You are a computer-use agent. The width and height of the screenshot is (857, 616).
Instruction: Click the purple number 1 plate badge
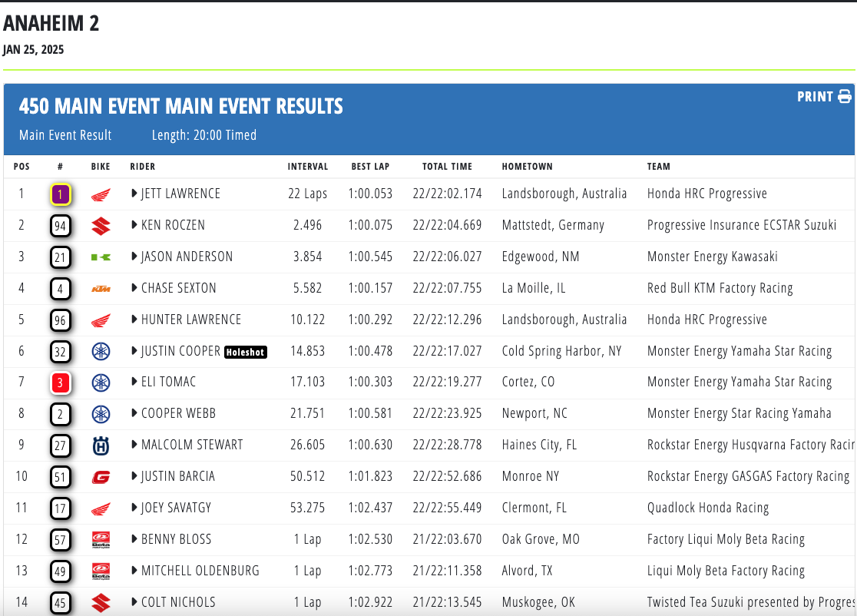click(61, 194)
